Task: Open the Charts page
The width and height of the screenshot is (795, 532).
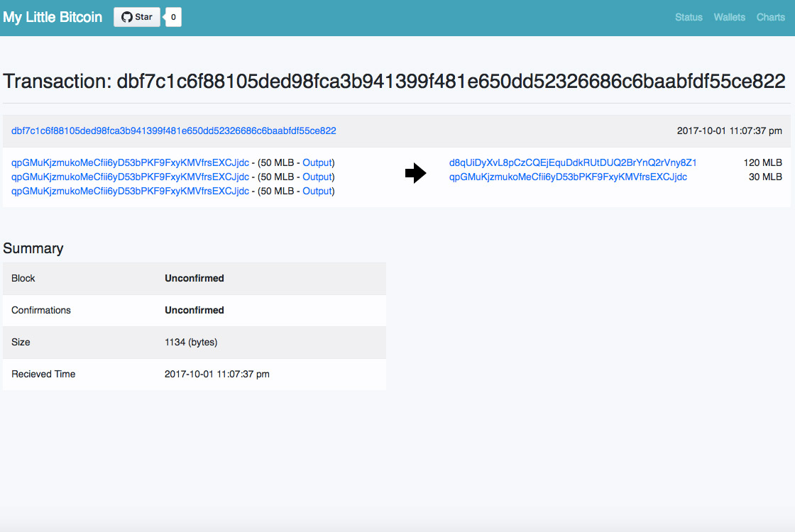Action: click(771, 17)
